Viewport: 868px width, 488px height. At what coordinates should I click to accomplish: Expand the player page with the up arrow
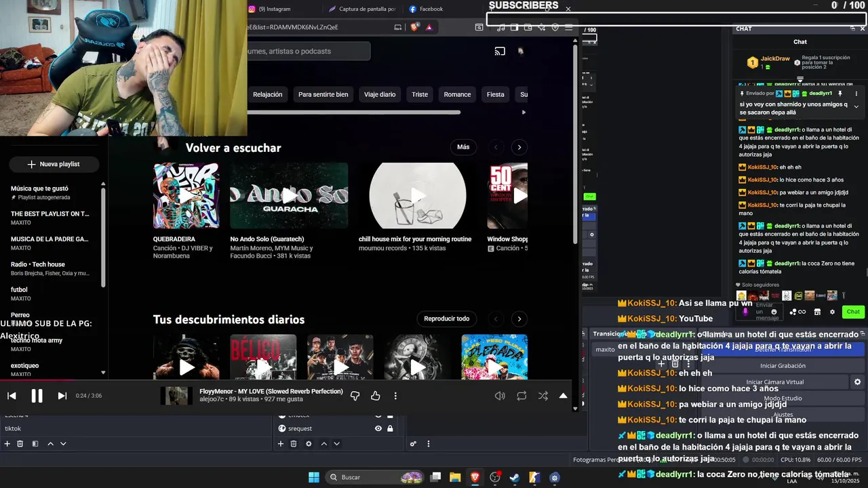pyautogui.click(x=563, y=396)
